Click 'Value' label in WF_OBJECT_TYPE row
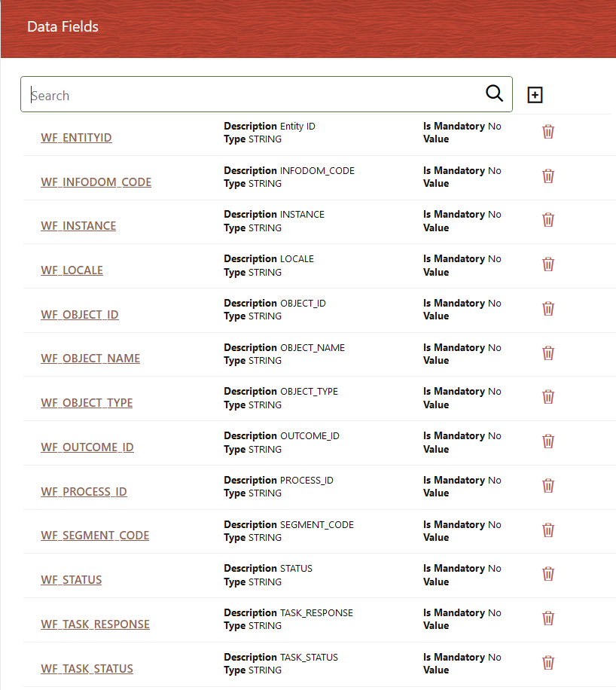The width and height of the screenshot is (616, 690). click(x=436, y=405)
